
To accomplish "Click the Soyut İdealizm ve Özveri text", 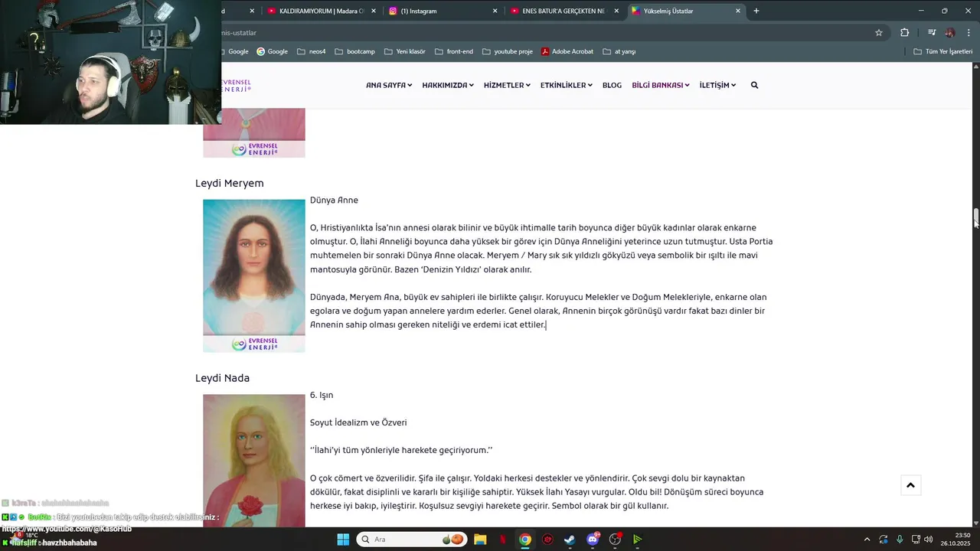I will click(358, 422).
